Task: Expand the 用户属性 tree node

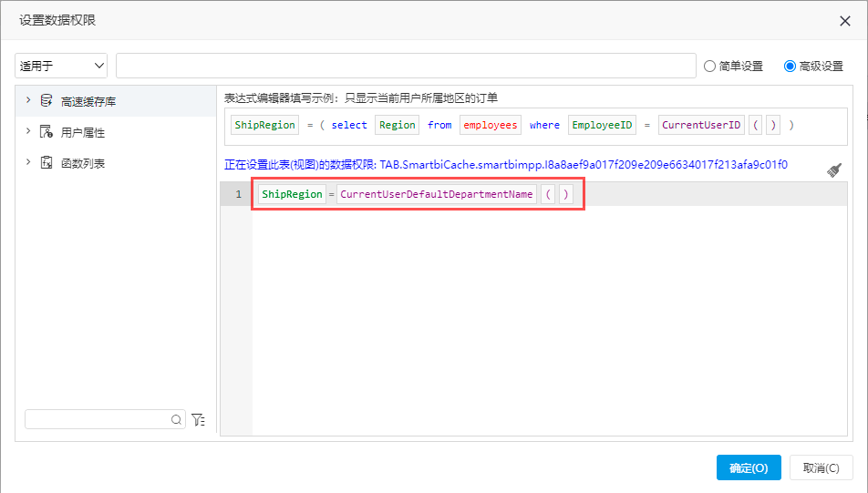Action: click(x=28, y=131)
